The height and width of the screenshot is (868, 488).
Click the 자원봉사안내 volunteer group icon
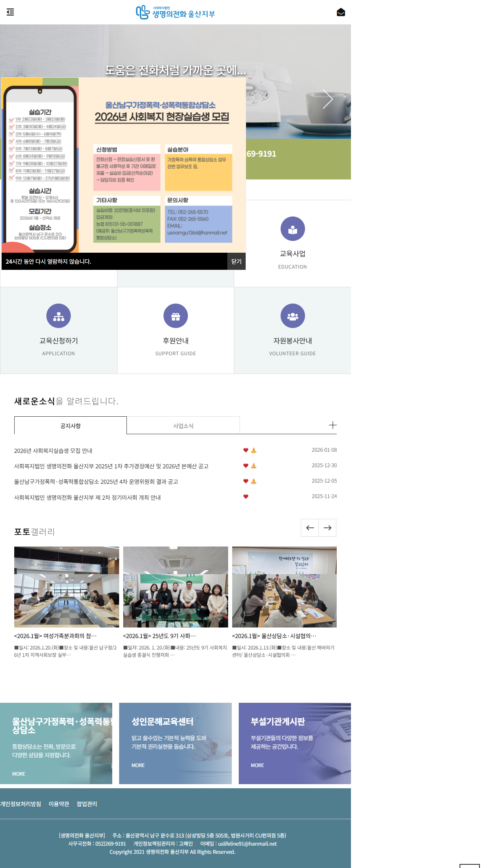pyautogui.click(x=292, y=316)
